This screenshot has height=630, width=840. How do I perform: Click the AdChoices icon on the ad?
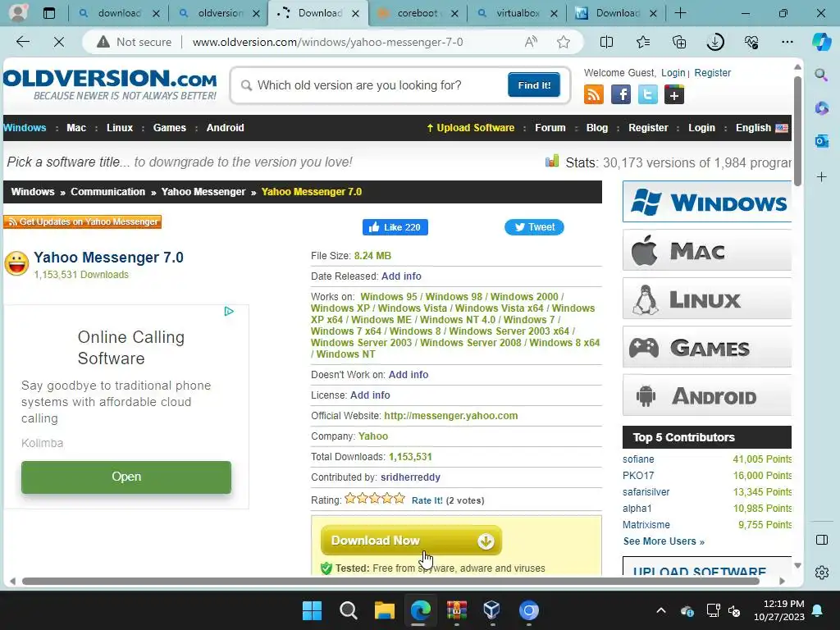pos(229,311)
